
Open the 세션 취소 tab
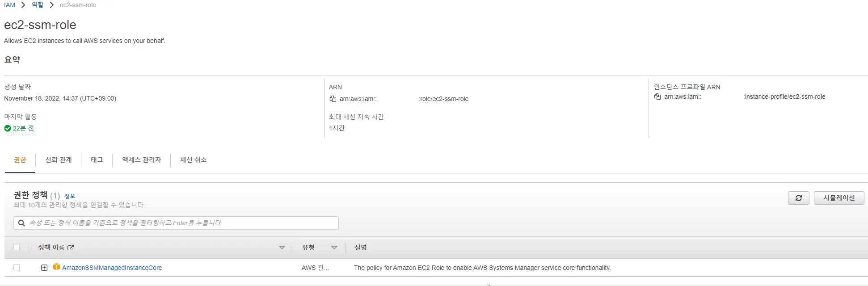194,160
